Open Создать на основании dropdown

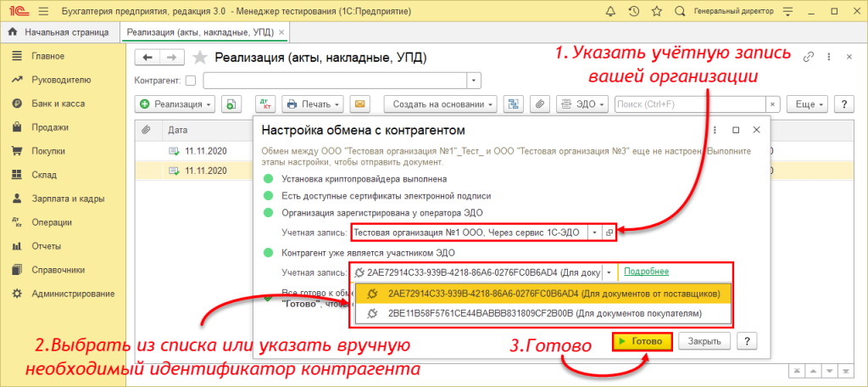[x=441, y=104]
